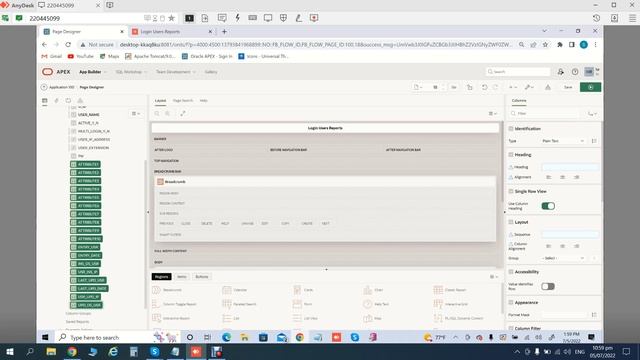Switch to the Layout tab

(160, 100)
